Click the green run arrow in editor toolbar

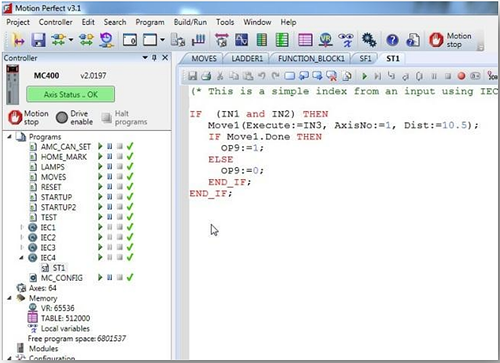(364, 76)
